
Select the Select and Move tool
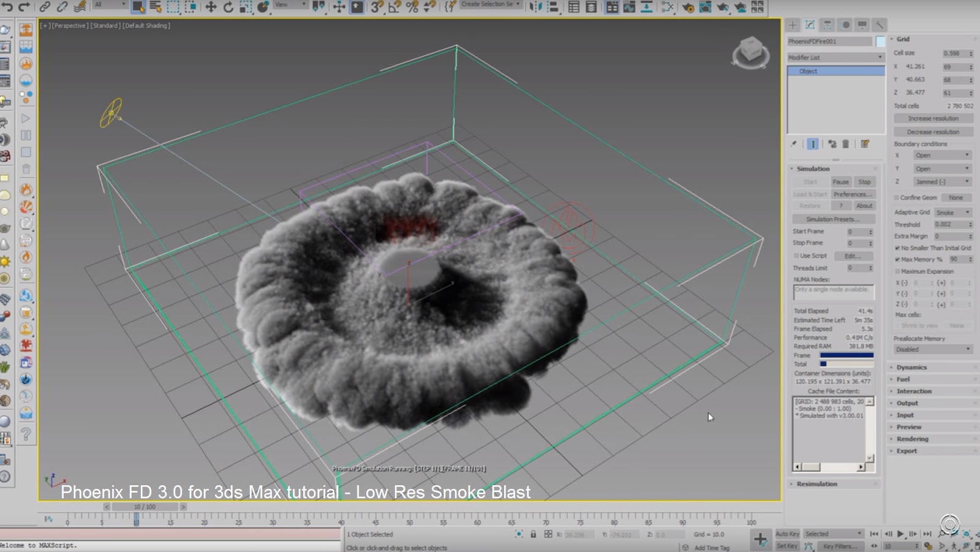tap(212, 8)
